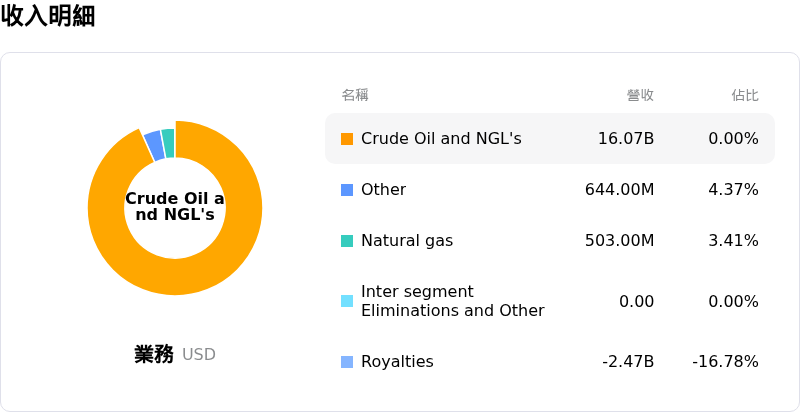This screenshot has width=800, height=412.
Task: Click the teal Natural gas legend swatch
Action: 347,241
